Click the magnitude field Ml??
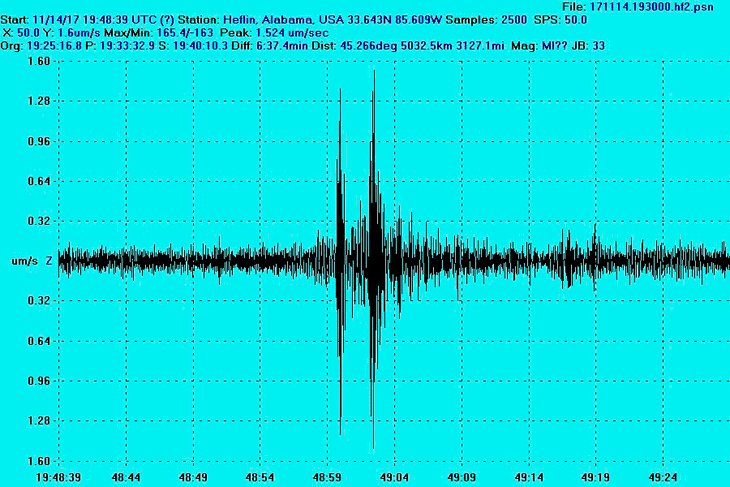This screenshot has width=730, height=487. pyautogui.click(x=554, y=46)
